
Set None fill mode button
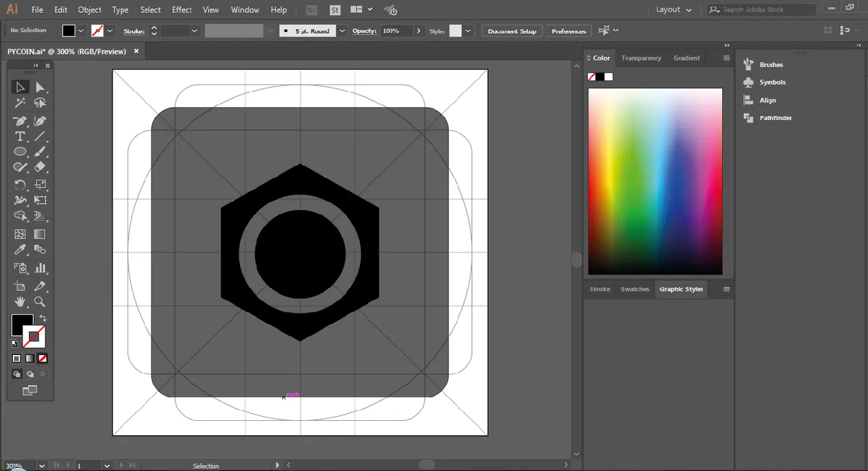coord(43,359)
